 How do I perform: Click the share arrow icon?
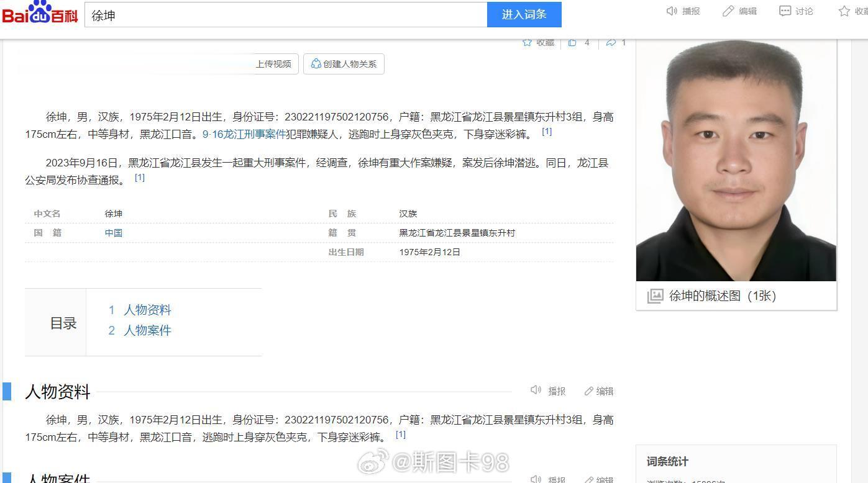click(611, 42)
